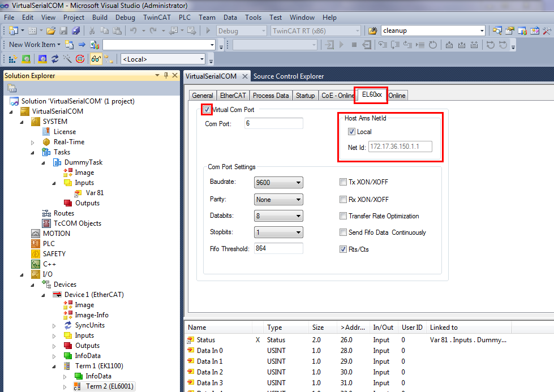
Task: Switch to the Process Data tab
Action: pyautogui.click(x=270, y=96)
